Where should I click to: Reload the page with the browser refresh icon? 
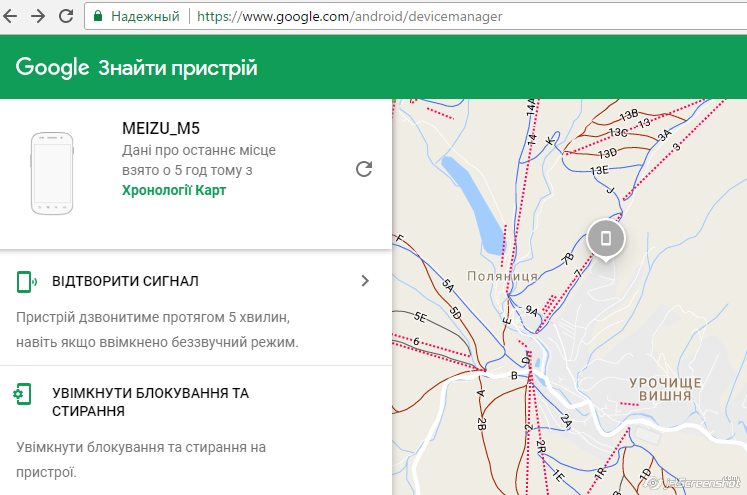[x=66, y=16]
